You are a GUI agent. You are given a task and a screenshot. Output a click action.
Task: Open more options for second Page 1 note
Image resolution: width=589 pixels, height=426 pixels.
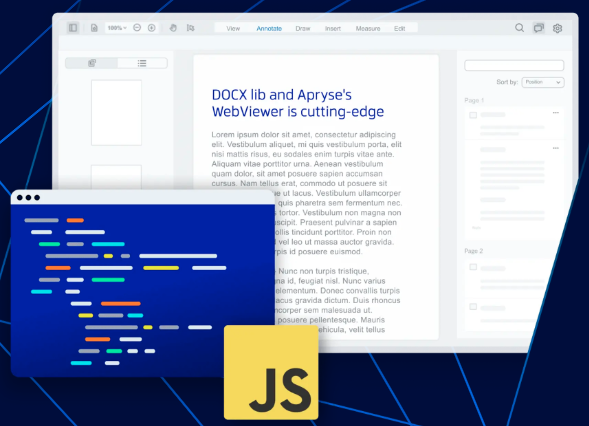(556, 148)
